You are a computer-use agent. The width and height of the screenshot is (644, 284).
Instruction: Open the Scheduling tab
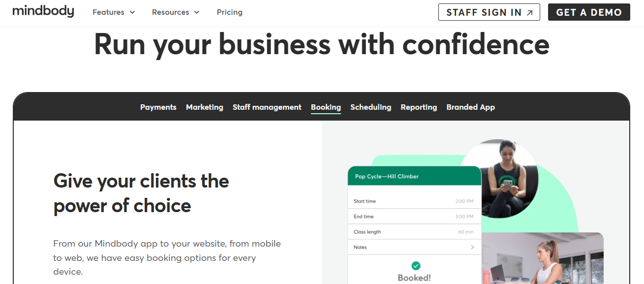pos(370,107)
